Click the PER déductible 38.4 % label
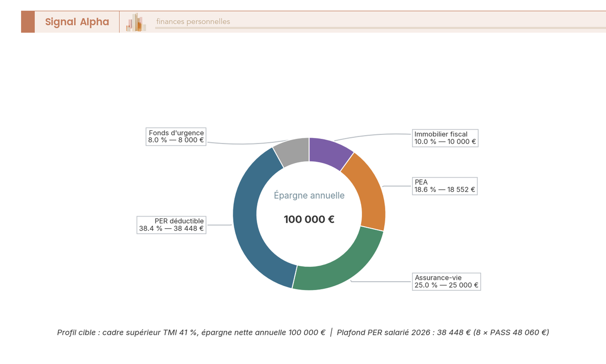Image resolution: width=606 pixels, height=364 pixels. click(x=171, y=225)
